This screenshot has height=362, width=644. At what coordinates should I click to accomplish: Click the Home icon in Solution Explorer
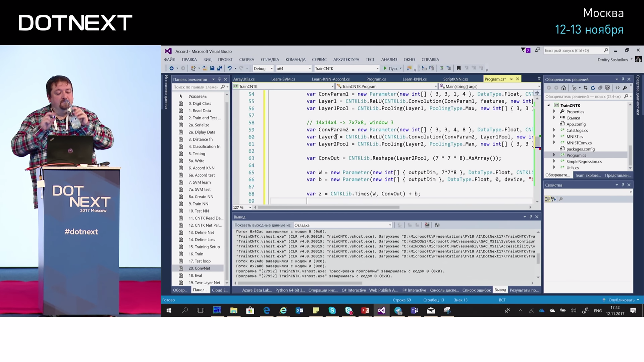tap(563, 88)
